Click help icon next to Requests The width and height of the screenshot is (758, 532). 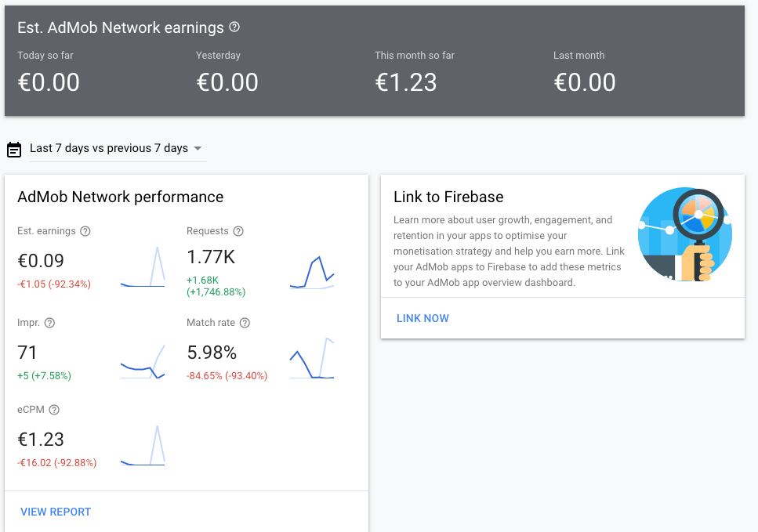(x=238, y=231)
